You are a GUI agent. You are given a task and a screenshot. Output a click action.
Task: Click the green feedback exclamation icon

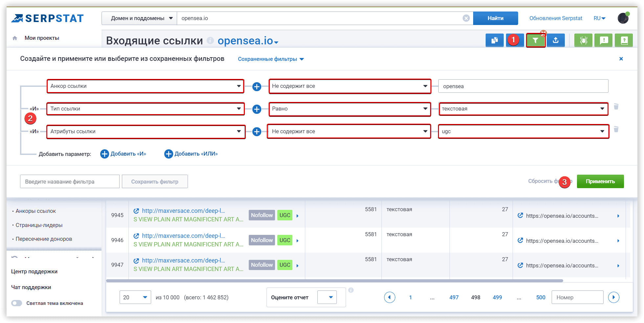604,40
